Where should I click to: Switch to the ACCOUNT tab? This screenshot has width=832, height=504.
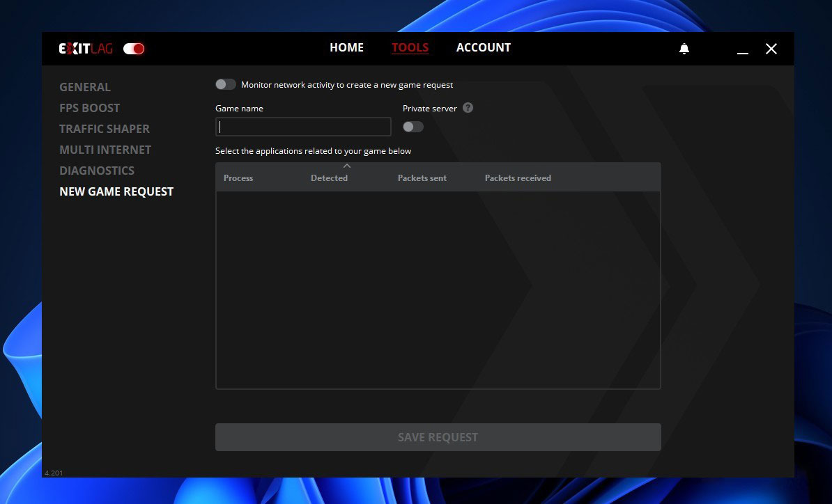pyautogui.click(x=483, y=47)
